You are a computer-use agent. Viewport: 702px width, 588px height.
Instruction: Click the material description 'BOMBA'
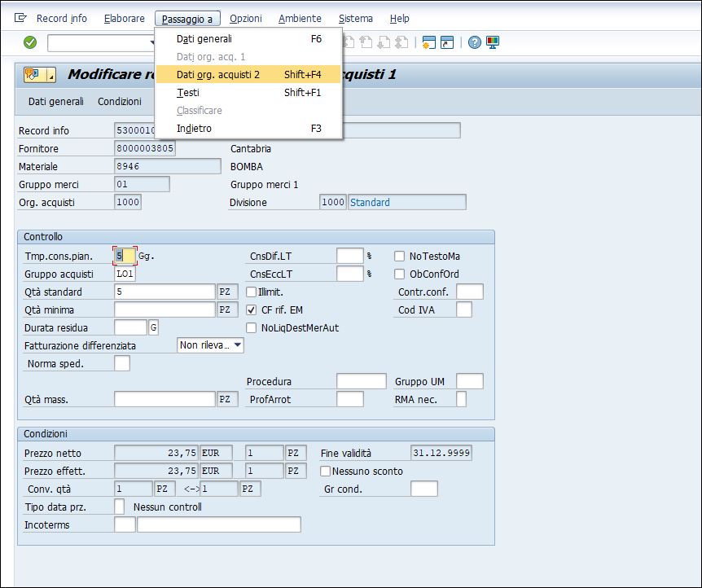(x=247, y=167)
